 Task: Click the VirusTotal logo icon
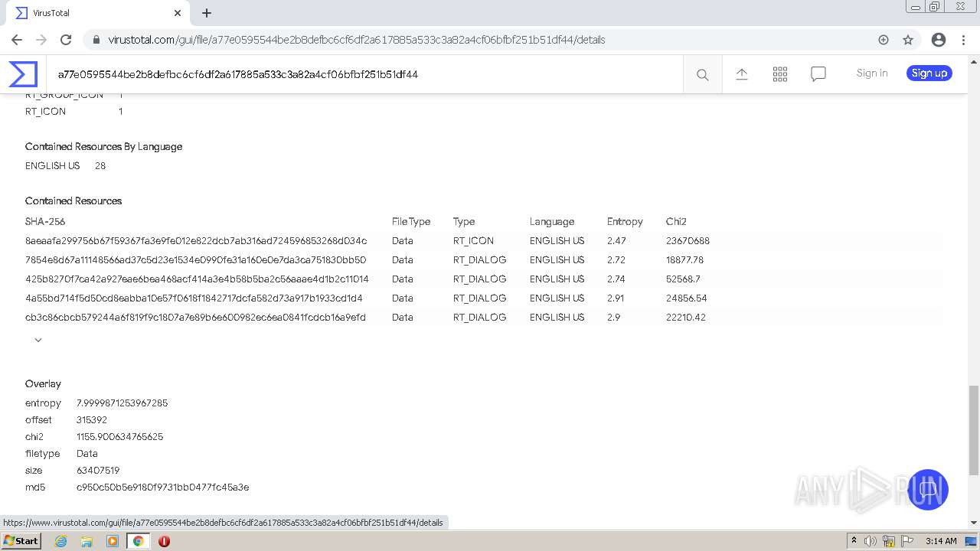click(23, 74)
